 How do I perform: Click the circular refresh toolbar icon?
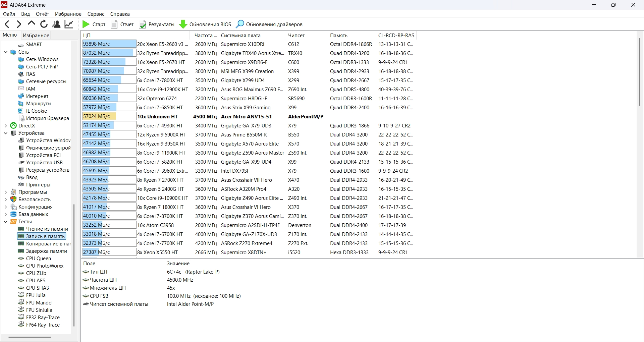tap(44, 24)
